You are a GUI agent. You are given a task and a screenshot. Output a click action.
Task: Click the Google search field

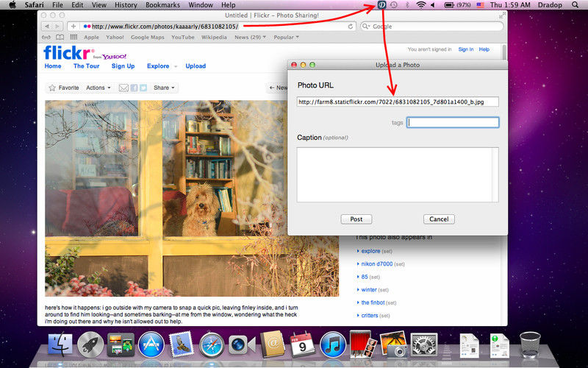[431, 26]
